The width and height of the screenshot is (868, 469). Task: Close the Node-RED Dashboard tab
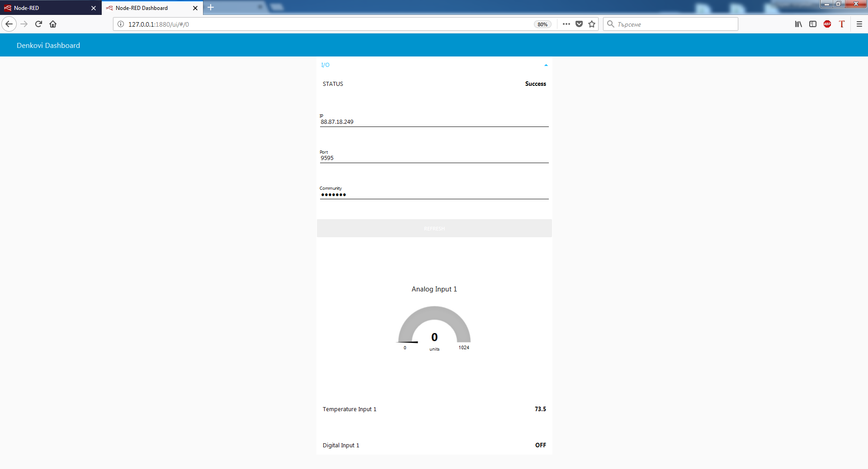(195, 8)
